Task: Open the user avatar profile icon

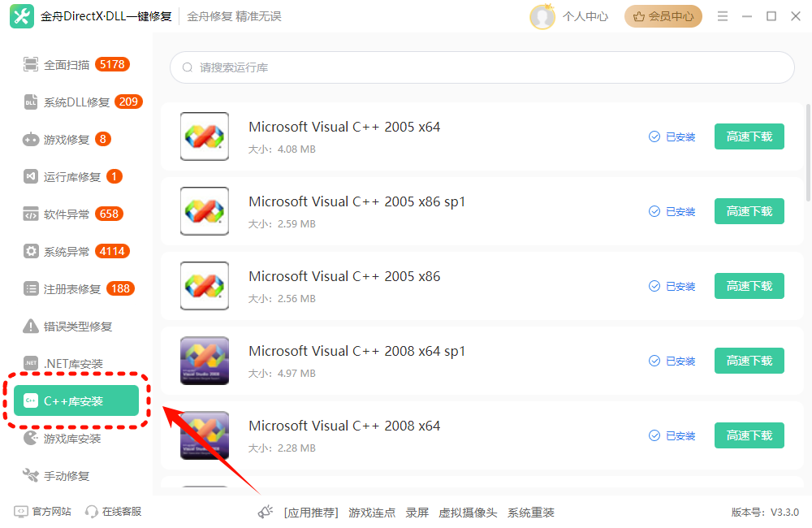Action: 542,16
